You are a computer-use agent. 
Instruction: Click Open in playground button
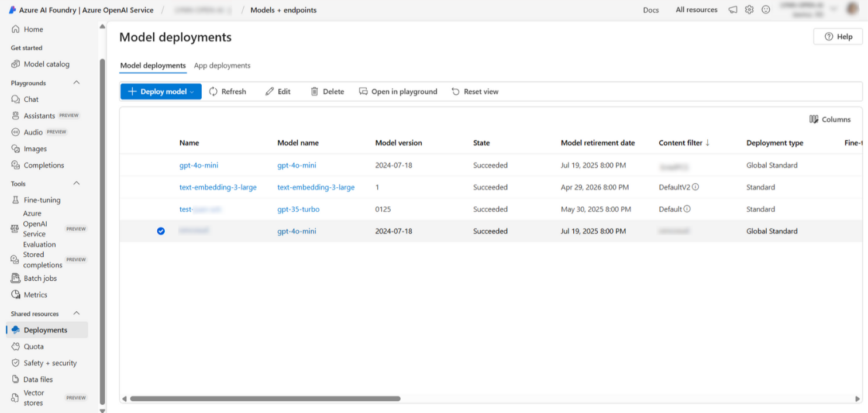(x=398, y=92)
